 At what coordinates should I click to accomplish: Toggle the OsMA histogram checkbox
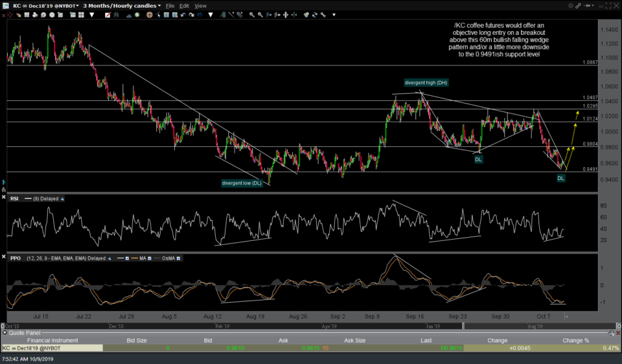(178, 258)
